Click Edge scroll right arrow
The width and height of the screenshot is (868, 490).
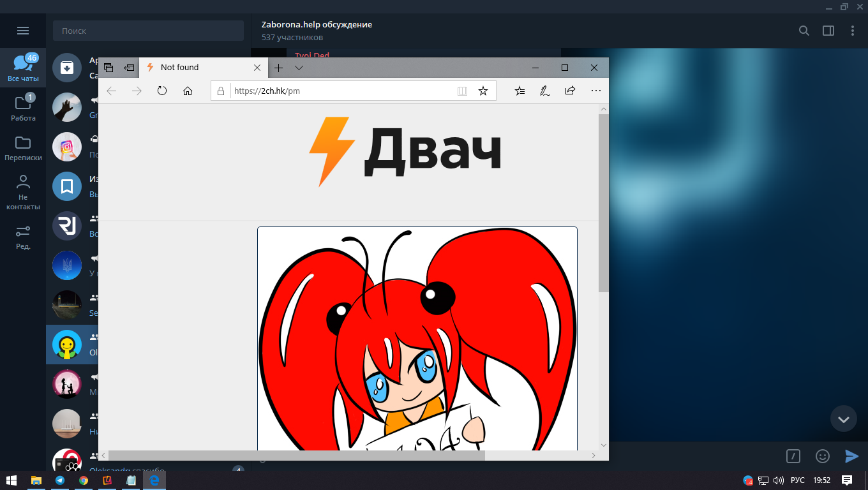click(x=594, y=455)
